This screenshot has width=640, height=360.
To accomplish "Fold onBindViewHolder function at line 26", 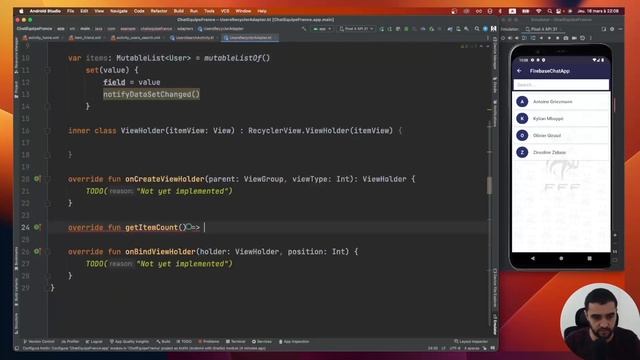I will point(47,251).
